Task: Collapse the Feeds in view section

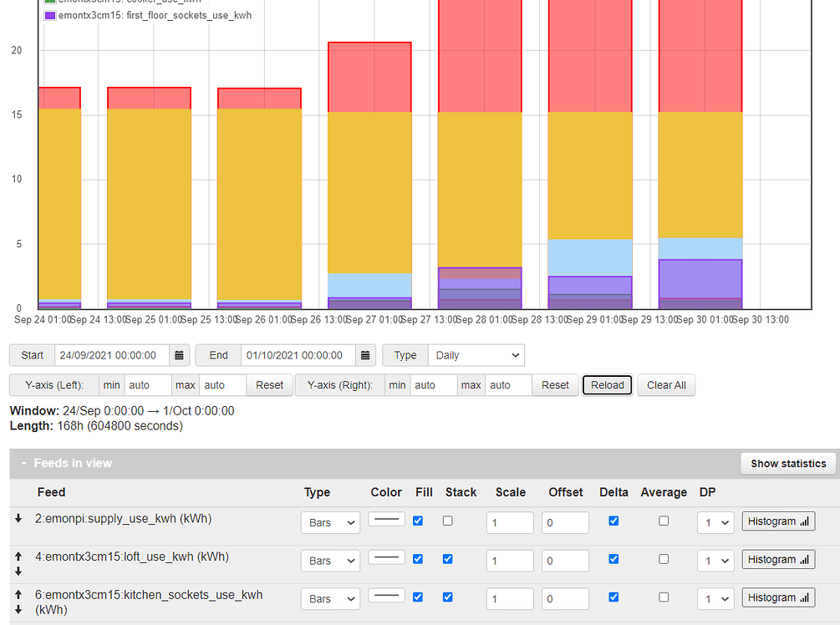Action: tap(23, 463)
